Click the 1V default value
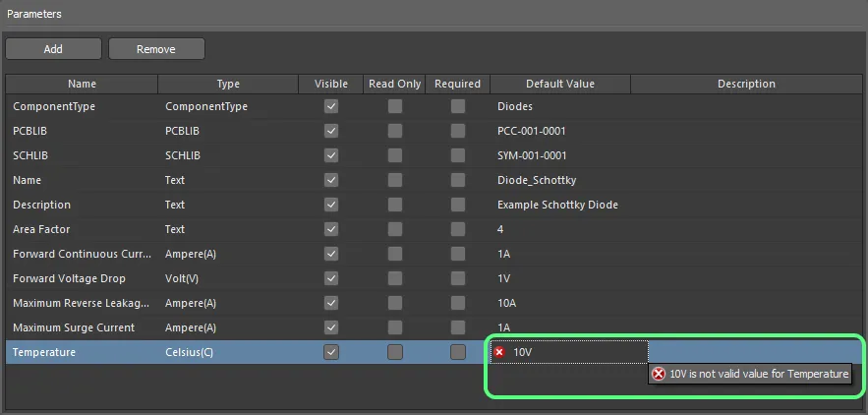The image size is (868, 415). (503, 278)
